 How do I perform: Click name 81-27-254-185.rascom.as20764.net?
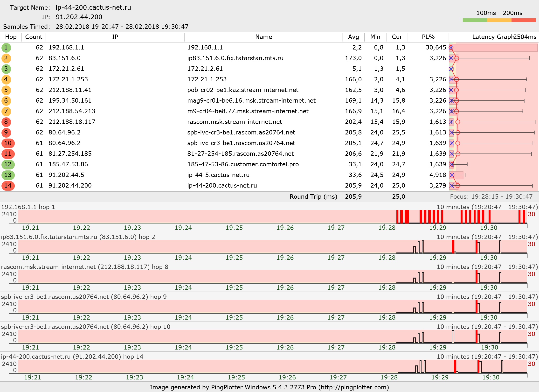241,154
